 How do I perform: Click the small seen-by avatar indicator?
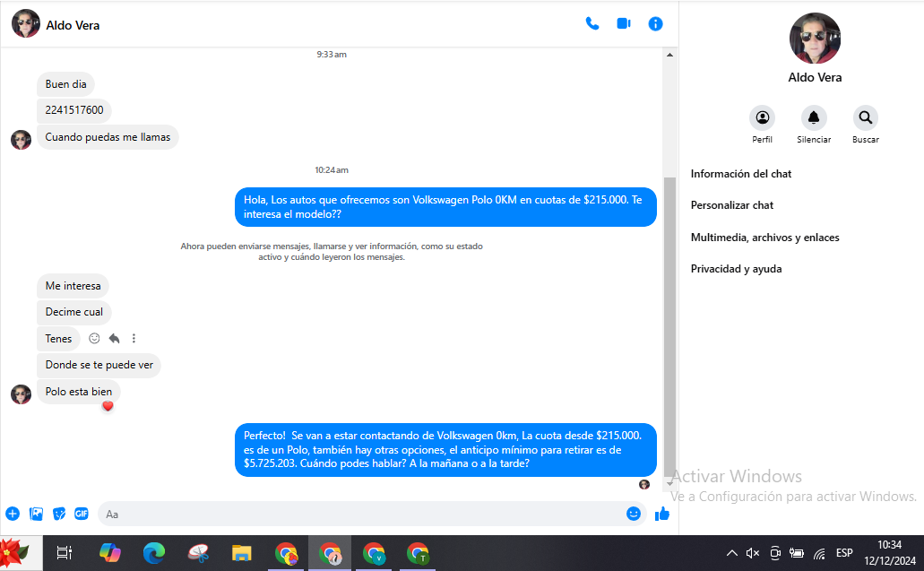[x=644, y=484]
